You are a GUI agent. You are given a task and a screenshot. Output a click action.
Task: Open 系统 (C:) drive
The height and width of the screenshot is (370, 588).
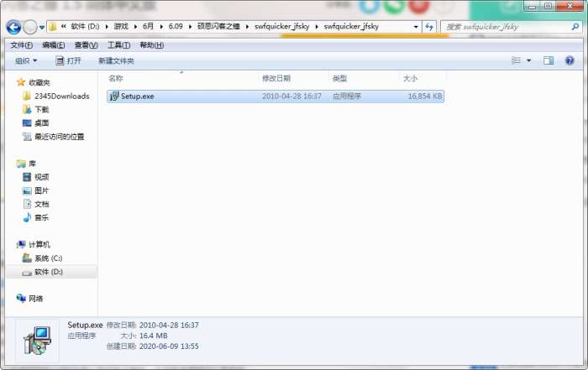click(x=49, y=258)
